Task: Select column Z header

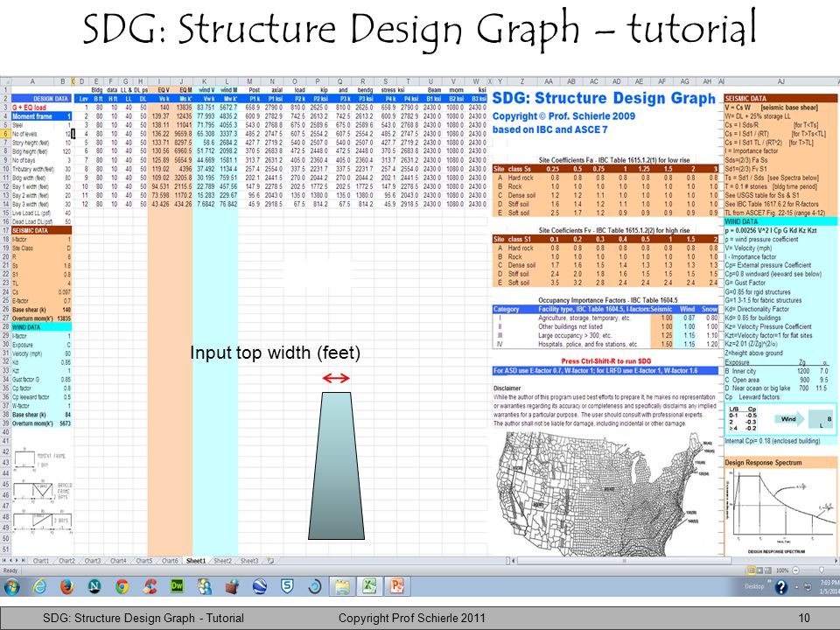Action: [x=522, y=81]
